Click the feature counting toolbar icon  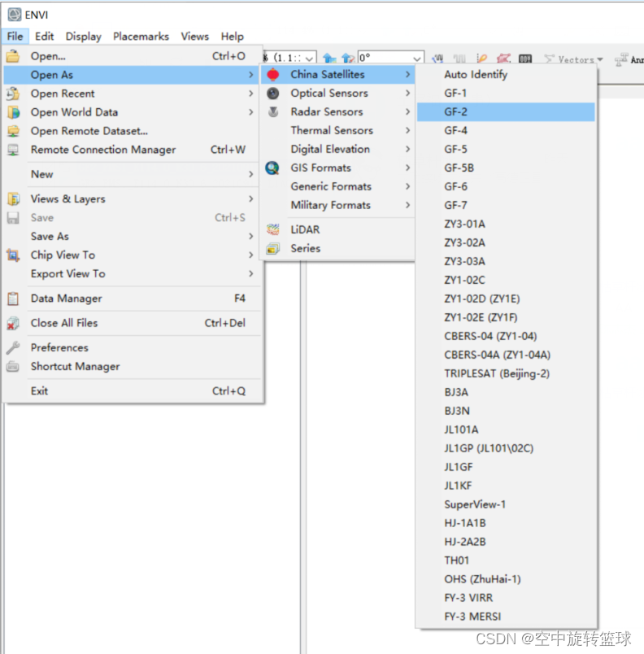[x=525, y=59]
